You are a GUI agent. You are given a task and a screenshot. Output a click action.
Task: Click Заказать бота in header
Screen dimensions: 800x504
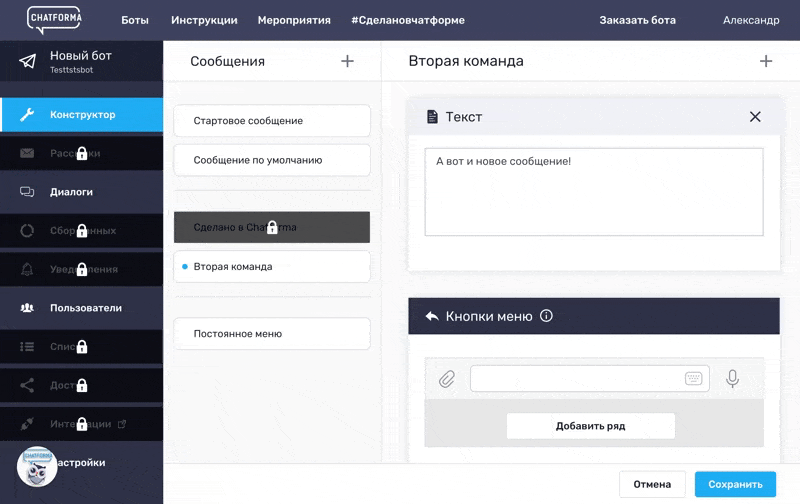point(637,20)
